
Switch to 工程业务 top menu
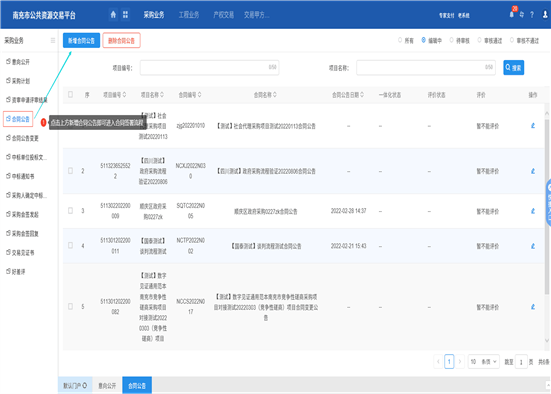[x=189, y=15]
